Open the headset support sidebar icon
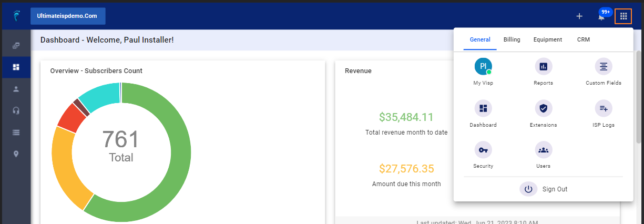 tap(16, 110)
